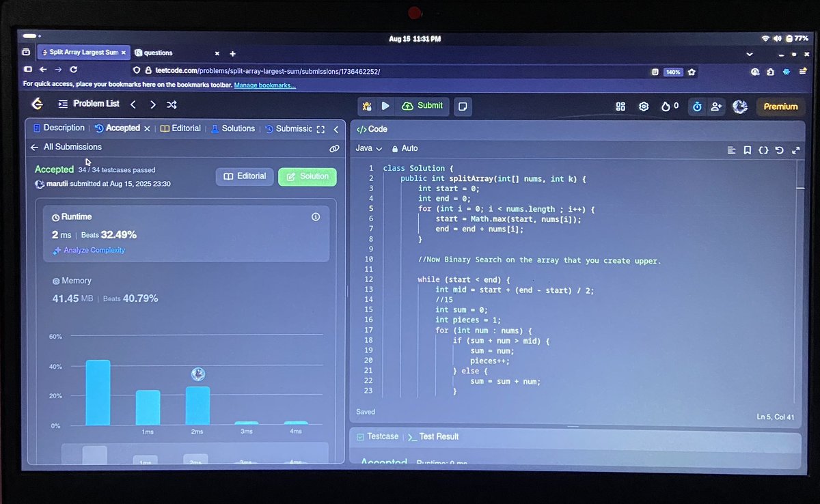Open Problem List
This screenshot has height=504, width=820.
(x=89, y=104)
